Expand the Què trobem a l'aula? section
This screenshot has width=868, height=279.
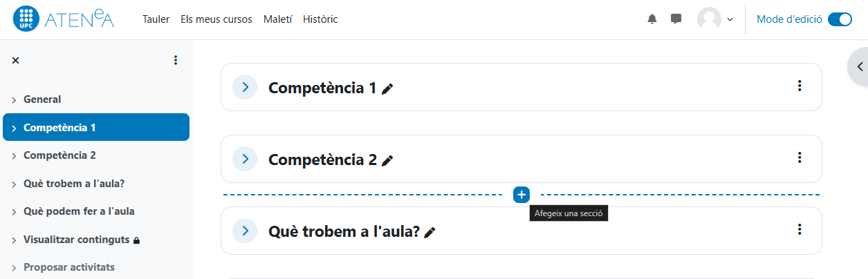pyautogui.click(x=245, y=231)
